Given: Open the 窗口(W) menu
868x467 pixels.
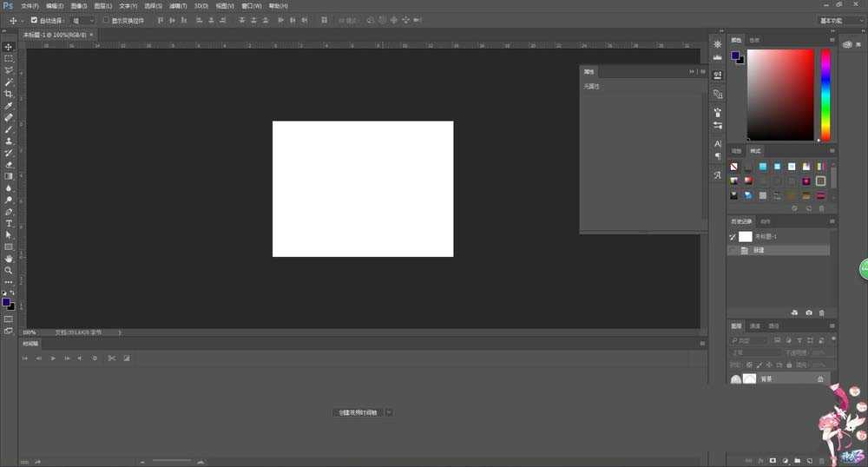Looking at the screenshot, I should click(x=253, y=6).
